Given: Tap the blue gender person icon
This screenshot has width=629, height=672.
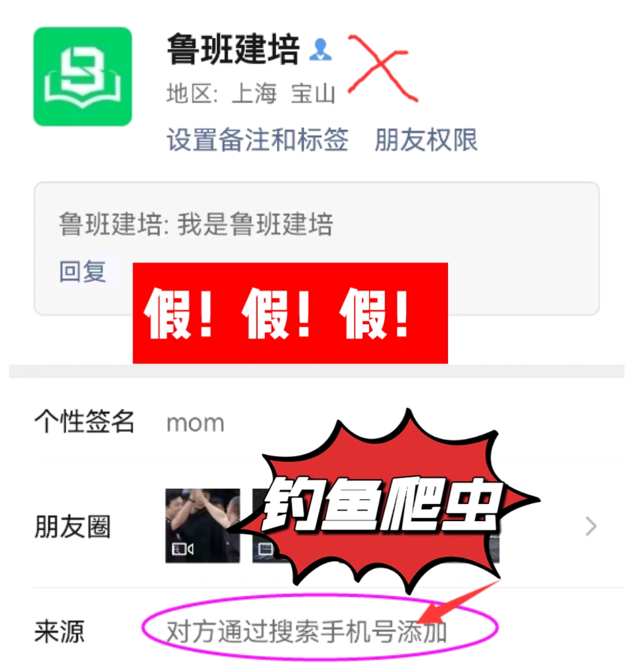Looking at the screenshot, I should (x=321, y=50).
